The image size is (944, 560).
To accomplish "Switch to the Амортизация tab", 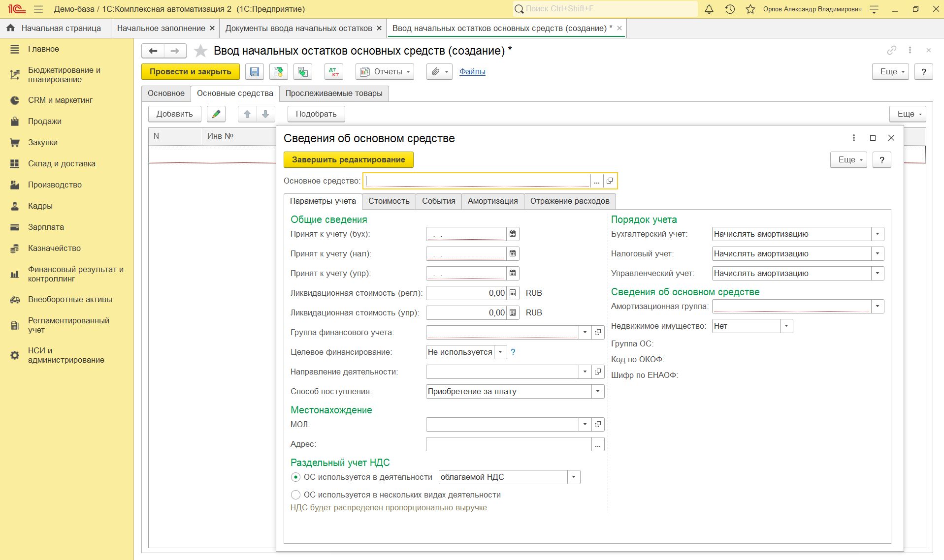I will [x=492, y=201].
